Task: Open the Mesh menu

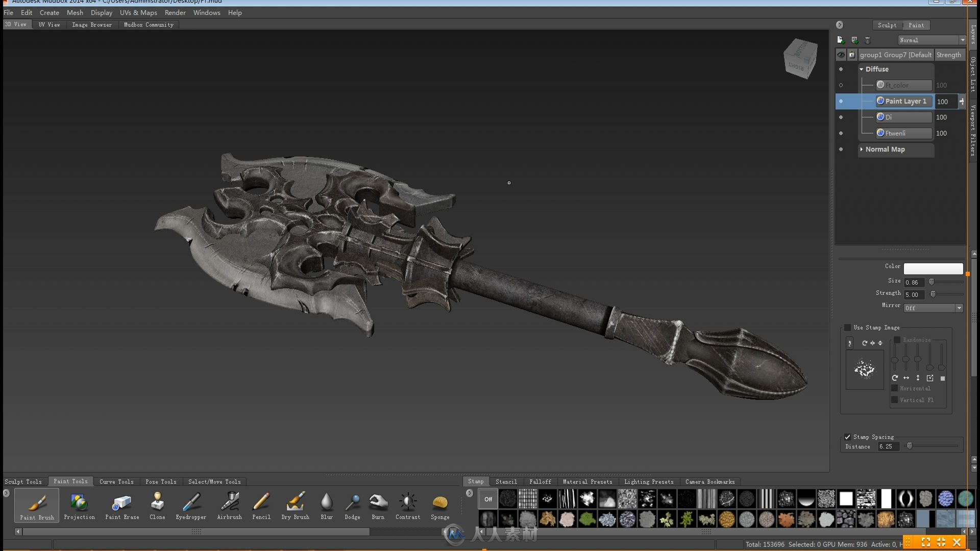Action: tap(75, 13)
